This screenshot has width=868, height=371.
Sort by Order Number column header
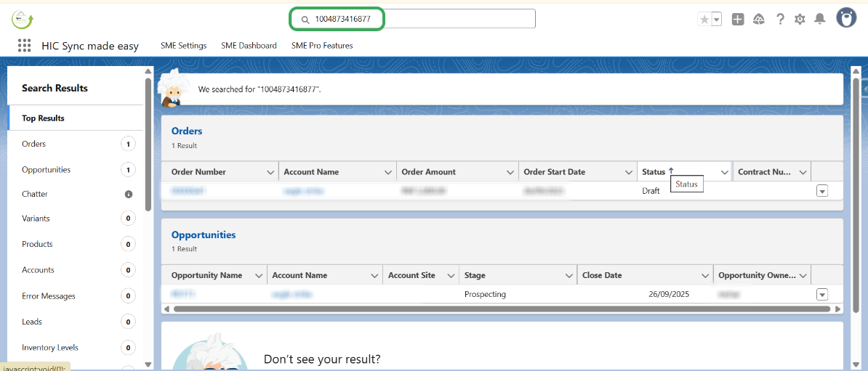click(x=198, y=172)
